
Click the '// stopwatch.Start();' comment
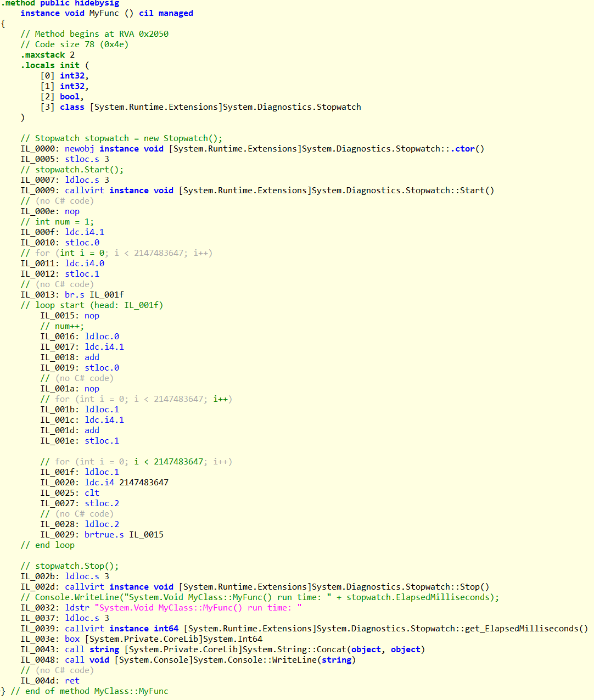pyautogui.click(x=72, y=170)
